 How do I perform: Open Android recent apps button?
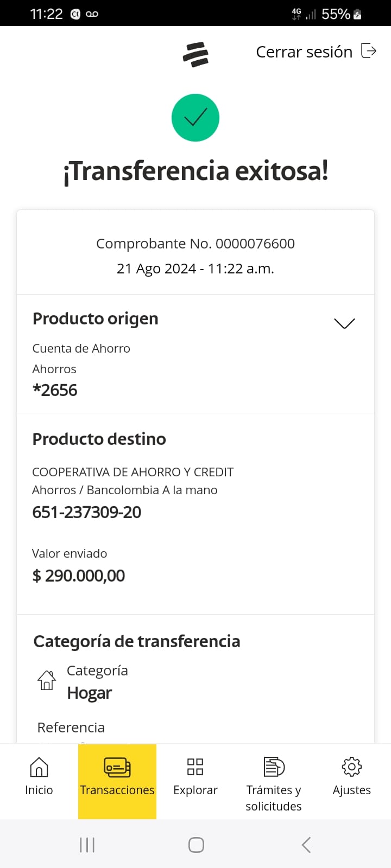coord(87,845)
